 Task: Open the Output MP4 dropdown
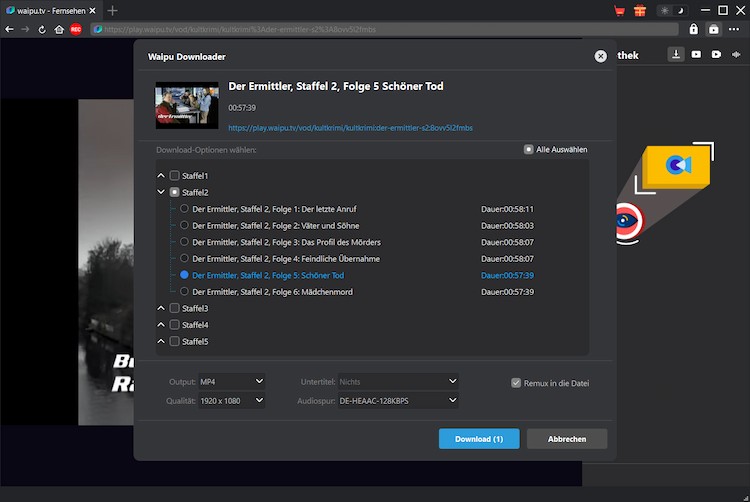pos(232,382)
